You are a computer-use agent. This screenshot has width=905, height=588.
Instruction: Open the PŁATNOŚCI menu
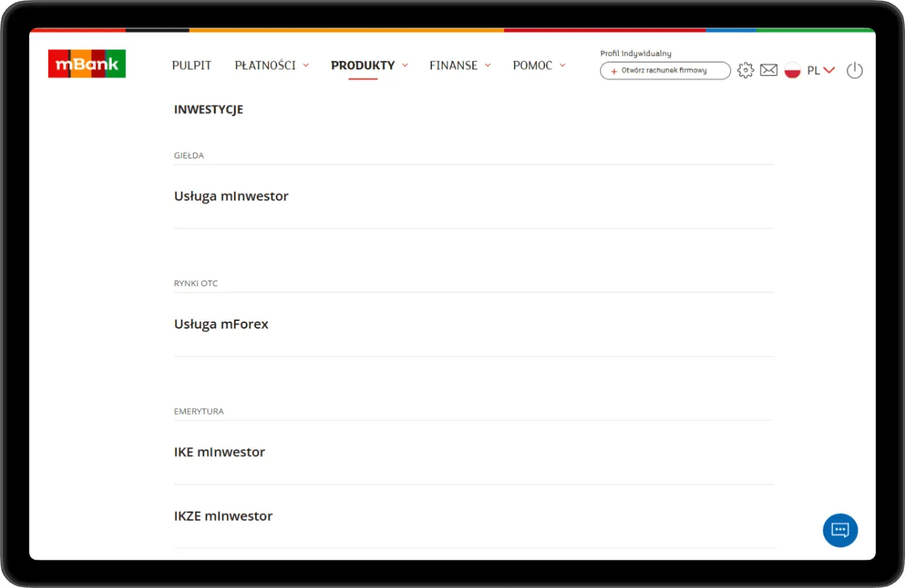tap(265, 66)
